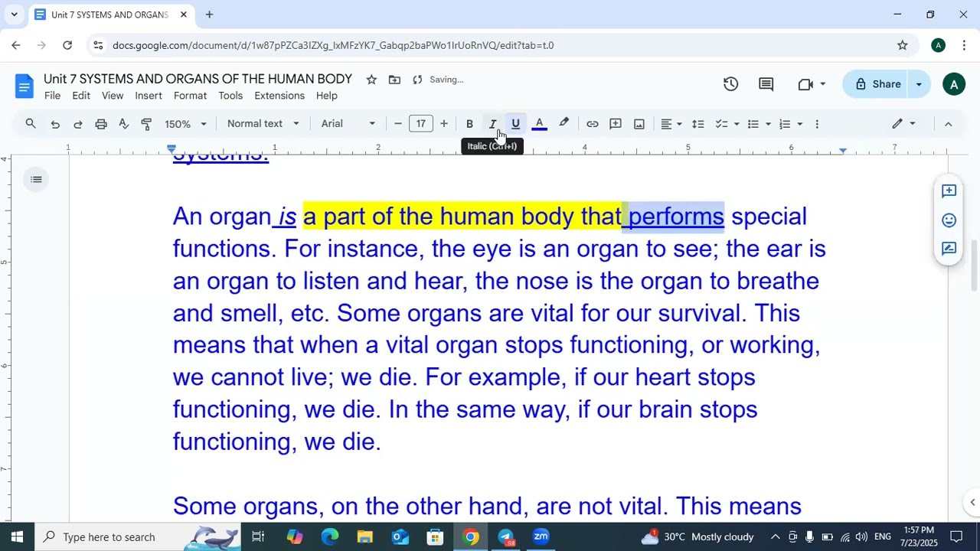980x551 pixels.
Task: Open the Tools menu
Action: [230, 96]
